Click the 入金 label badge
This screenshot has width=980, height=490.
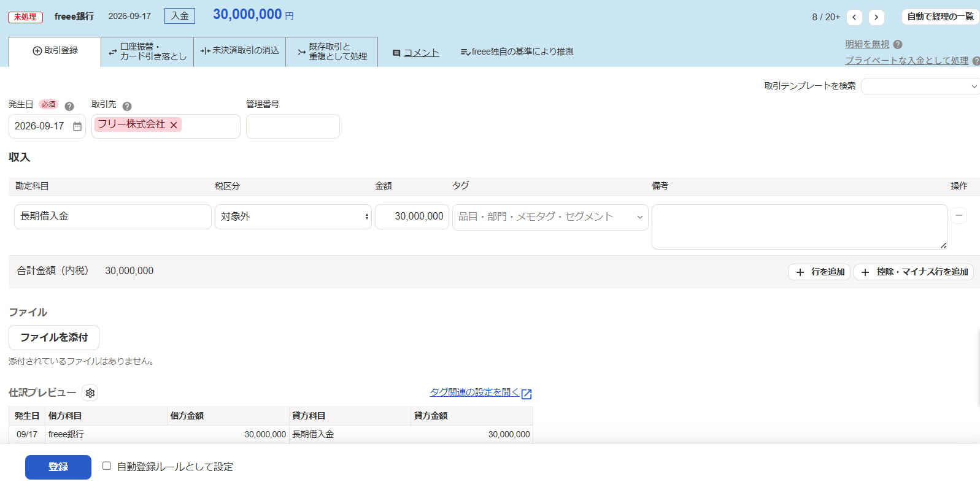[180, 16]
